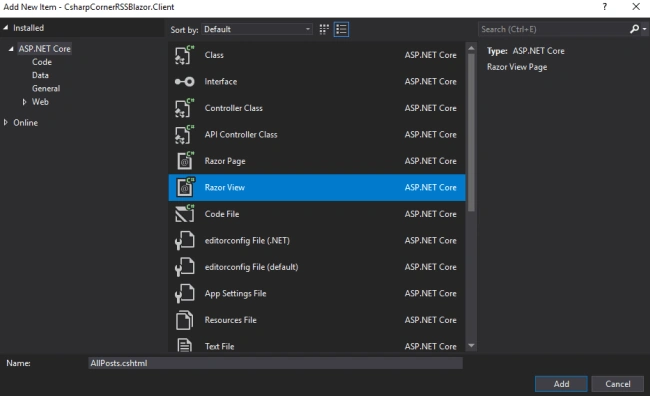Select the Web category

40,102
